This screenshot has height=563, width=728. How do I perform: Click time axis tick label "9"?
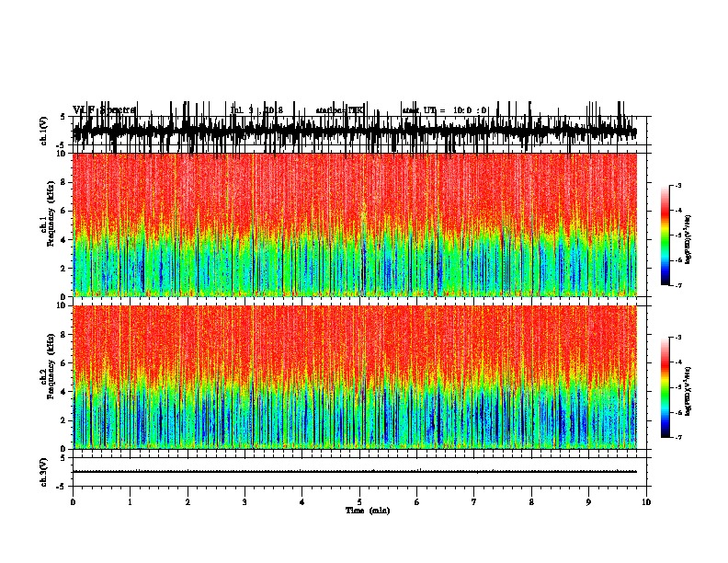click(588, 502)
